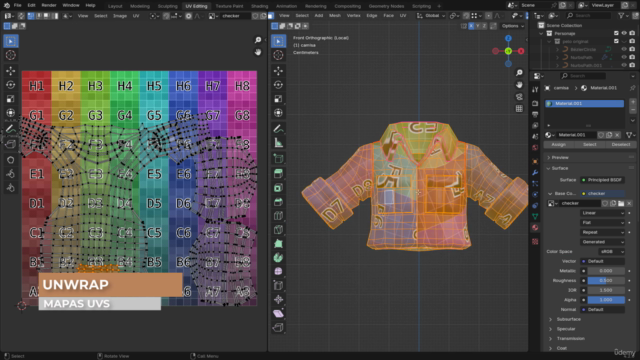The width and height of the screenshot is (640, 360).
Task: Hide the BezierCircle object with its eye icon
Action: [624, 49]
